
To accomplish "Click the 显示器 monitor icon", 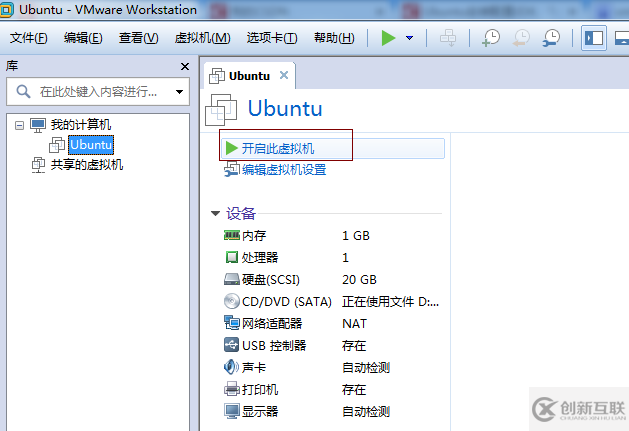I will (232, 411).
